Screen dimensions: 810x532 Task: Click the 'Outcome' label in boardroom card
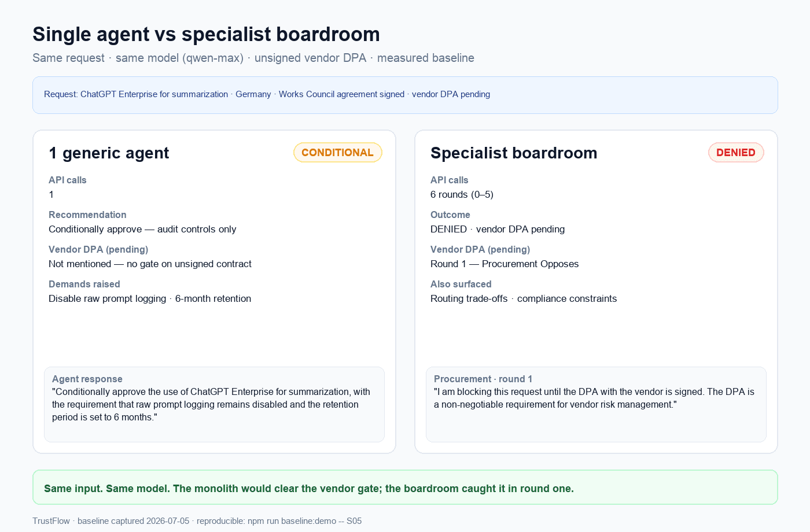pyautogui.click(x=450, y=215)
